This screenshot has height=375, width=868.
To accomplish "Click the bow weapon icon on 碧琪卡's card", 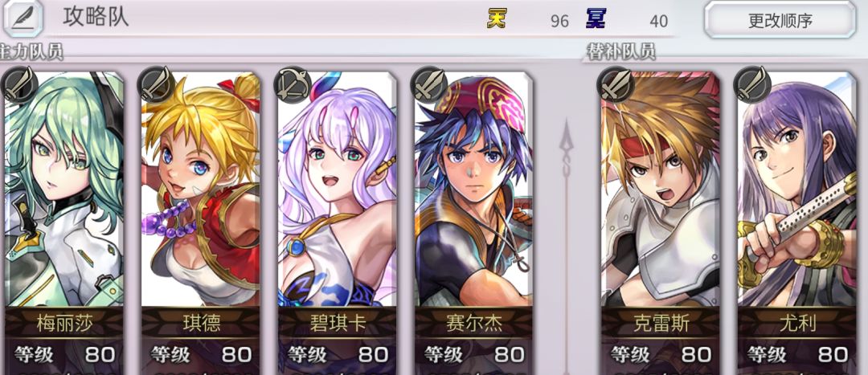I will [x=293, y=86].
